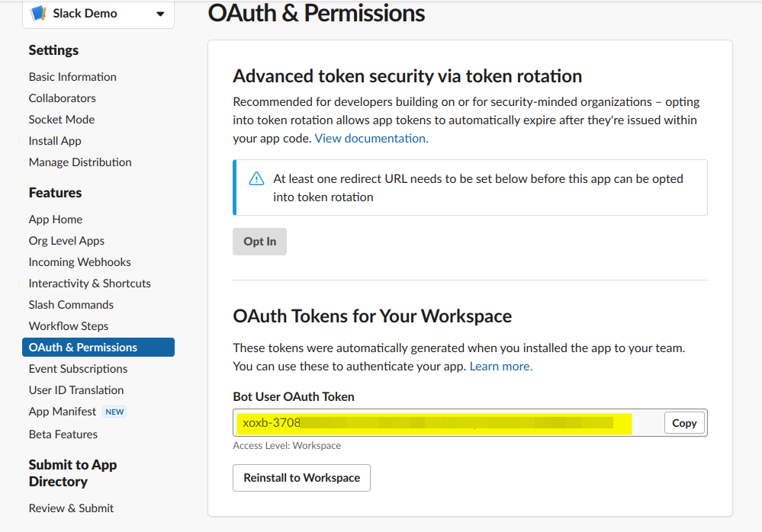Open Beta Features page

click(x=63, y=434)
